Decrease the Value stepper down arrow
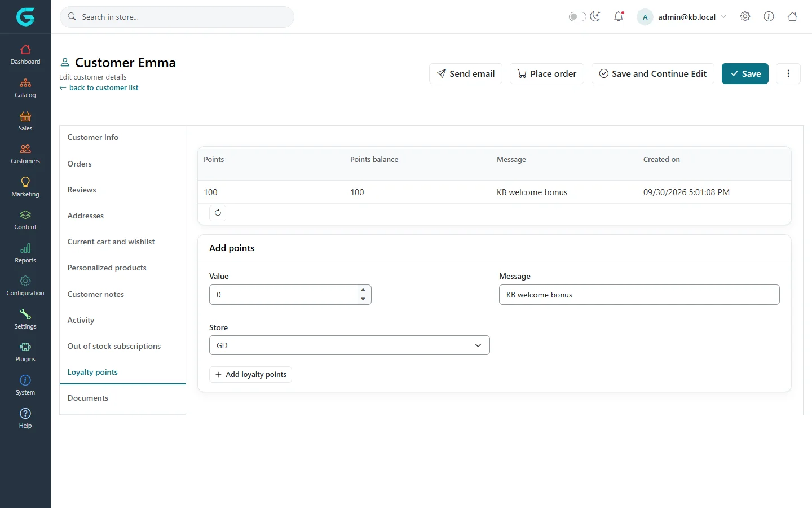 coord(363,299)
